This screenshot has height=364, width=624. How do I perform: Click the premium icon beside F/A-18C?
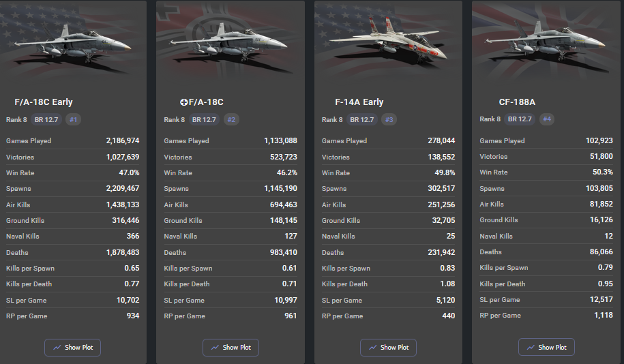click(184, 102)
